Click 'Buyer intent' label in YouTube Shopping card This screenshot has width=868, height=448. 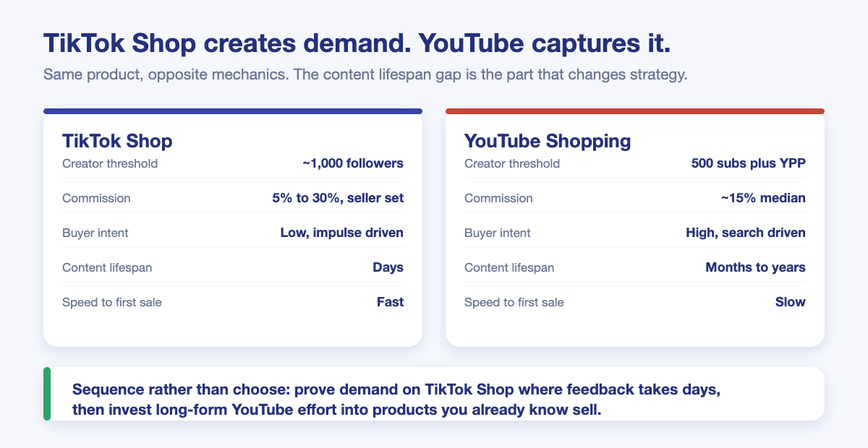point(498,233)
